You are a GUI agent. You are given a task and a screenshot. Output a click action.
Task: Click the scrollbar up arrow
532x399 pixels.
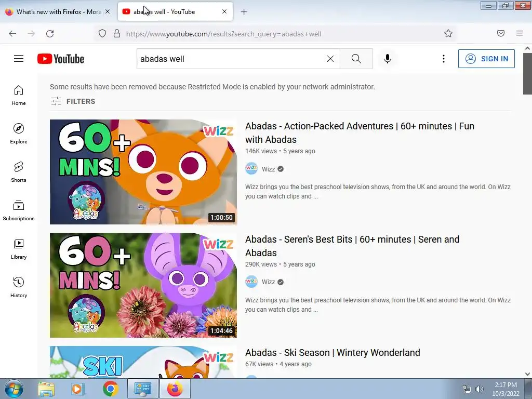tap(527, 48)
